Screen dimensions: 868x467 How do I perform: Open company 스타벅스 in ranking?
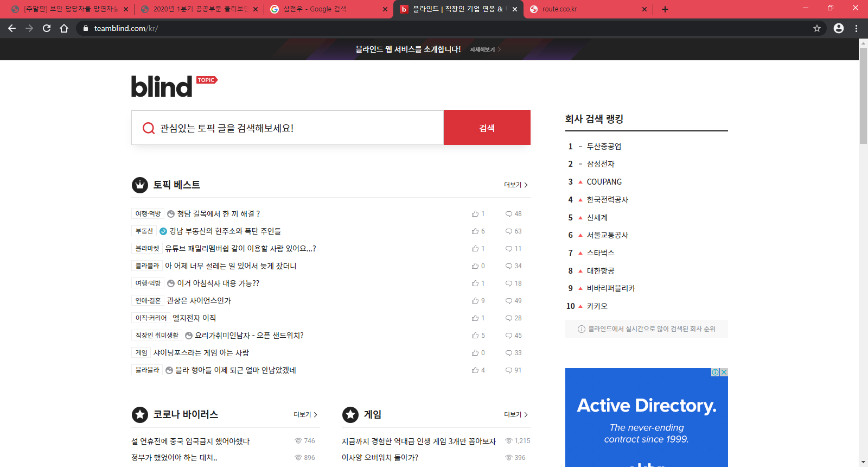coord(601,253)
